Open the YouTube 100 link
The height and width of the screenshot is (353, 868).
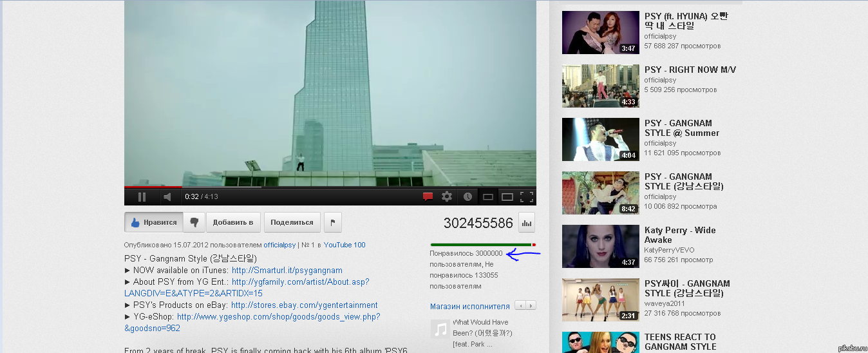coord(344,245)
